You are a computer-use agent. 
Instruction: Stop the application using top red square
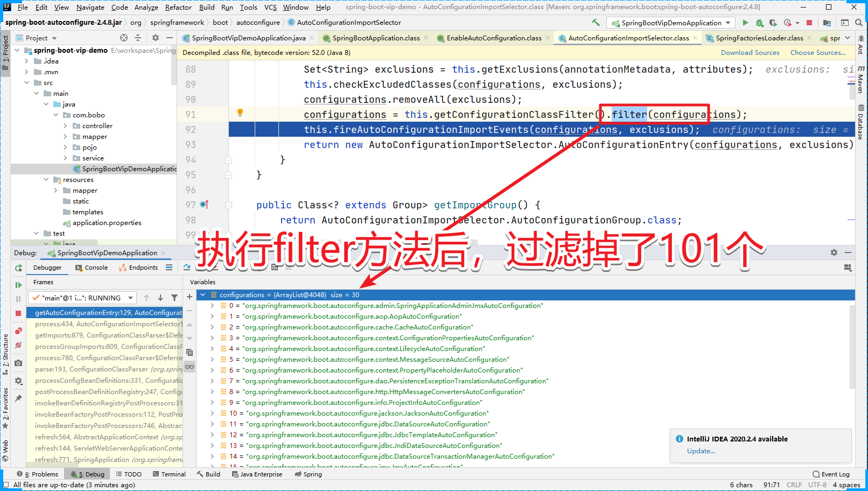pyautogui.click(x=809, y=23)
